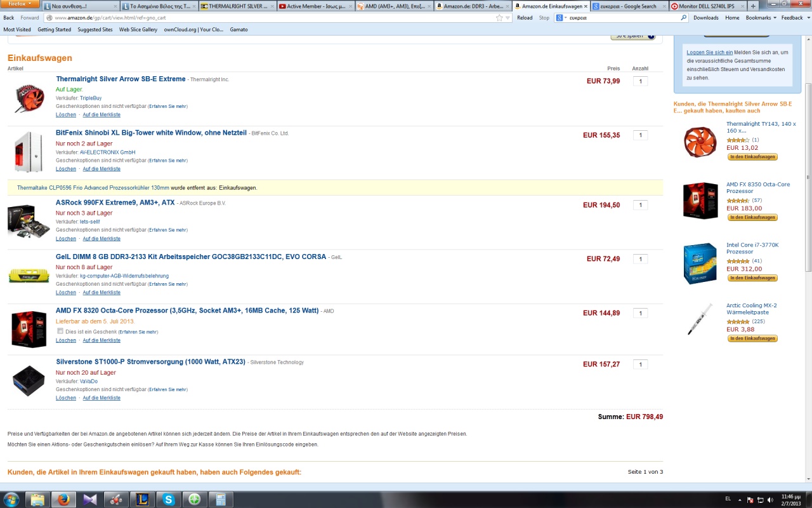Open Visual Studio from the taskbar

pos(89,499)
